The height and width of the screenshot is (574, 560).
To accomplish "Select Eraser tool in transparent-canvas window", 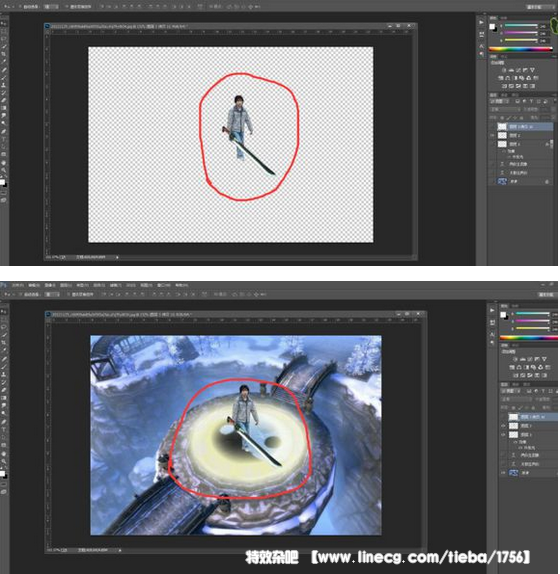I will pyautogui.click(x=4, y=100).
